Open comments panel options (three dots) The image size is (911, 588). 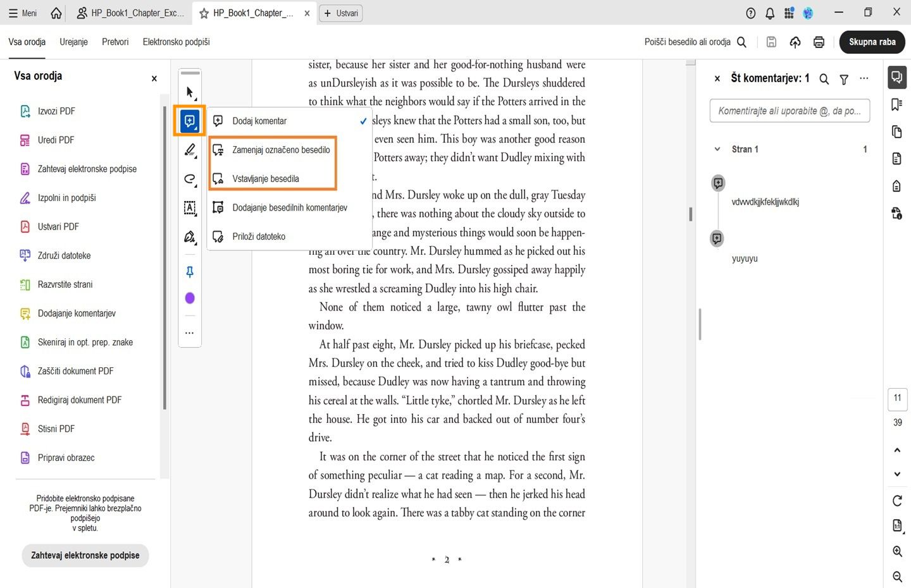864,78
